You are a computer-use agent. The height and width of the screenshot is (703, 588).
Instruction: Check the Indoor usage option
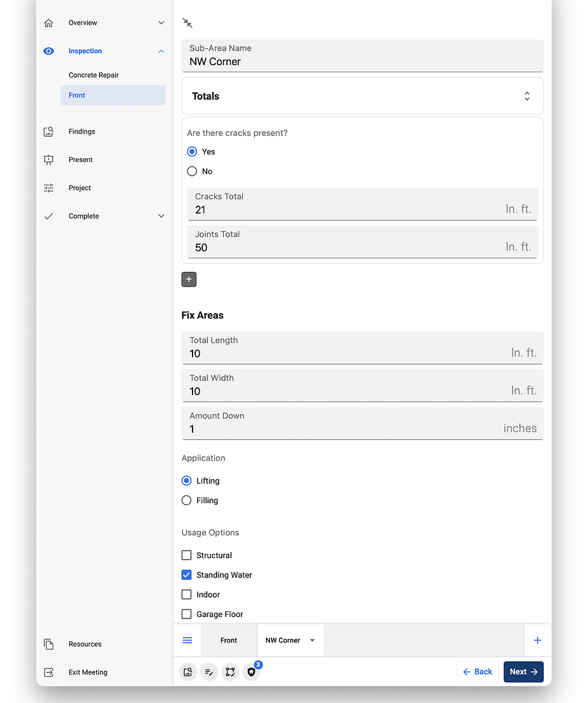coord(187,594)
